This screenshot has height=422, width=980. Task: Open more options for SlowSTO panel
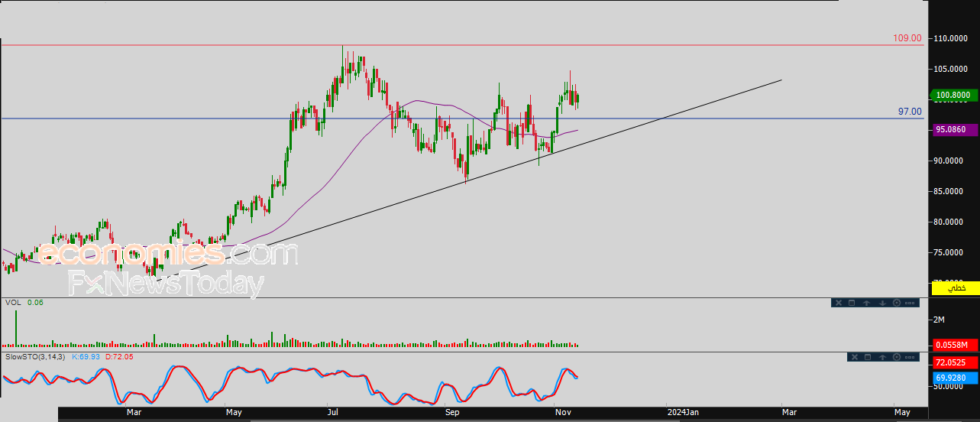[910, 357]
